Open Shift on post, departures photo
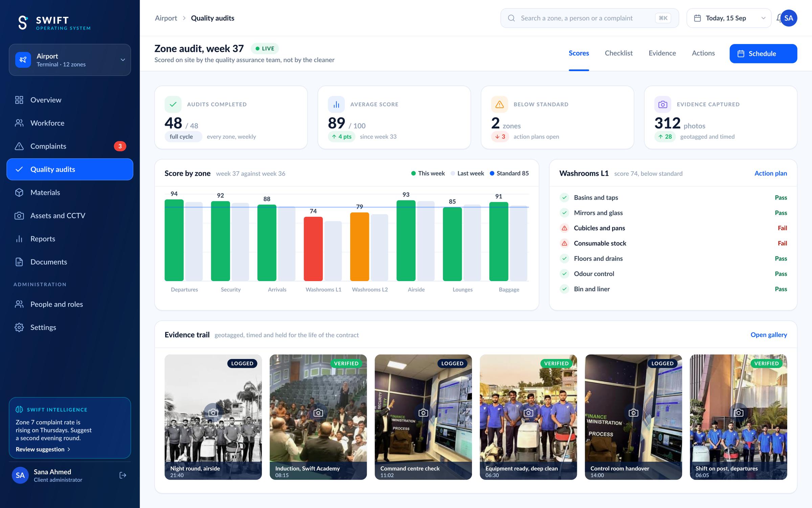The width and height of the screenshot is (812, 508). (738, 417)
